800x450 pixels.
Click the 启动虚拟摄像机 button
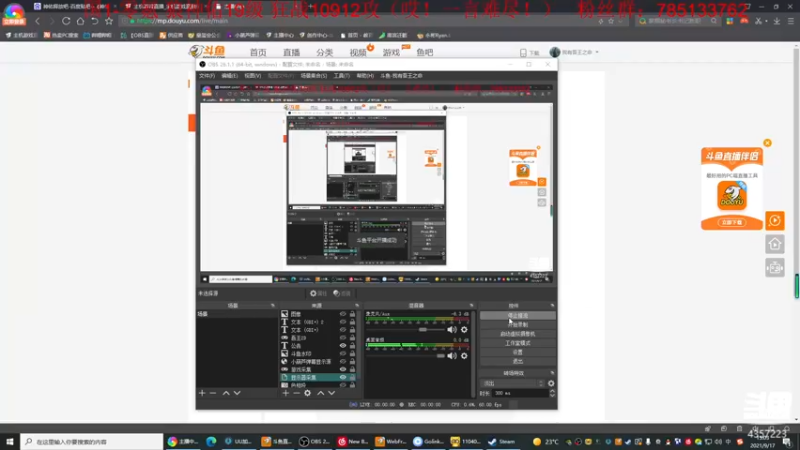coord(517,334)
